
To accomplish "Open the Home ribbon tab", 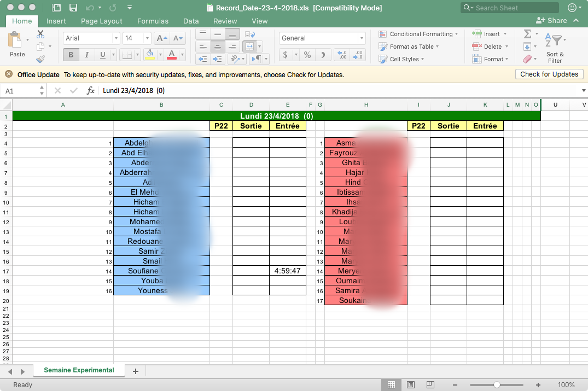I will pos(22,21).
